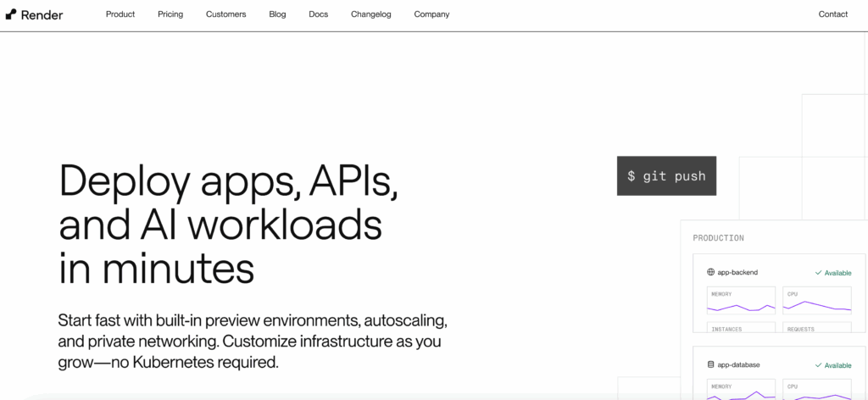Open the Company menu
Screen dimensions: 868x400
(431, 14)
